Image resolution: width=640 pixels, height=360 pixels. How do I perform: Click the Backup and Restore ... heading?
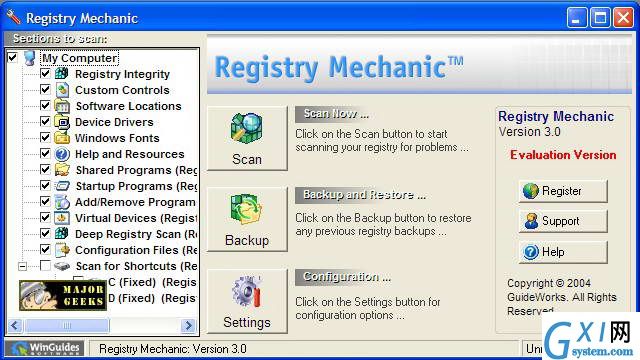tap(364, 195)
